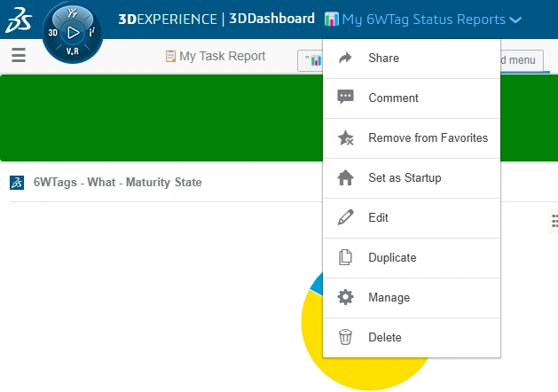Expand the My 6WTag Status Reports chevron
The height and width of the screenshot is (392, 558).
click(515, 20)
